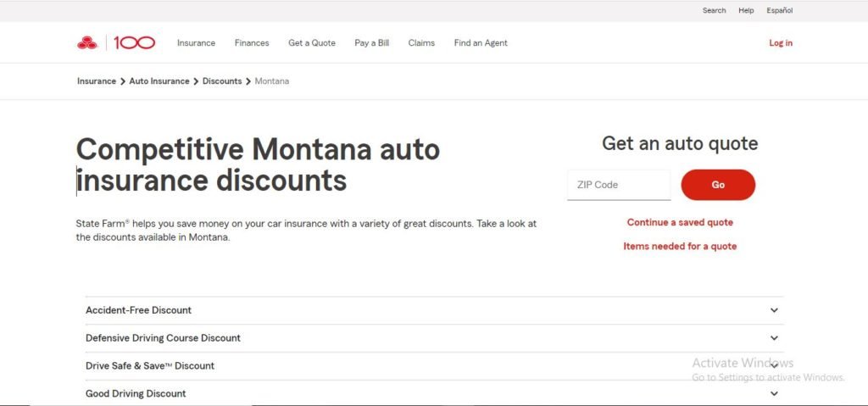Open Continue a saved quote link
This screenshot has width=868, height=406.
(x=680, y=222)
